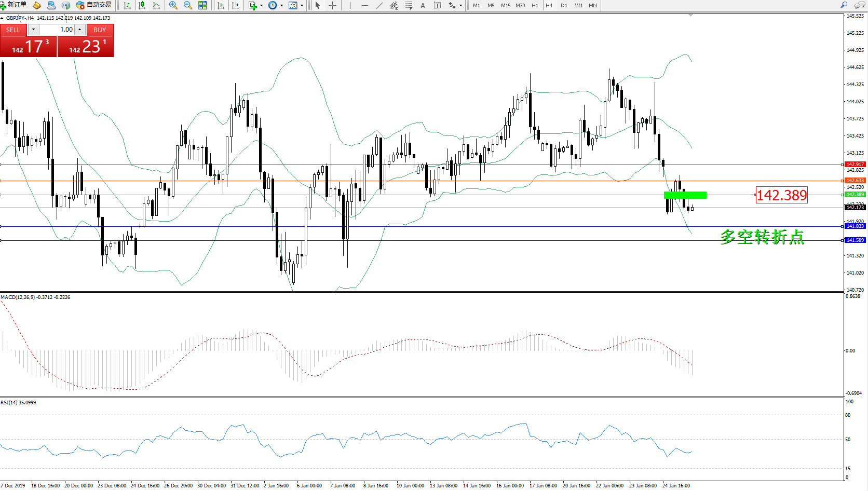The width and height of the screenshot is (868, 491).
Task: Switch chart to candlesticks display
Action: (142, 5)
